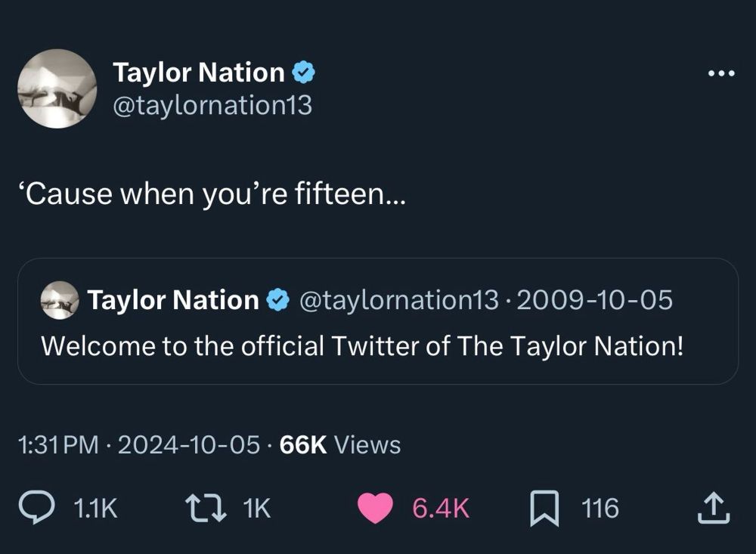
Task: Click the quoted tweet's small avatar
Action: click(60, 301)
